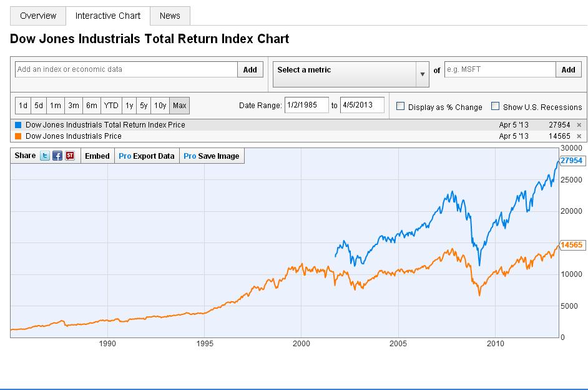Click the 20000 label on price axis
Screen dimensions: 588x390
[x=571, y=211]
